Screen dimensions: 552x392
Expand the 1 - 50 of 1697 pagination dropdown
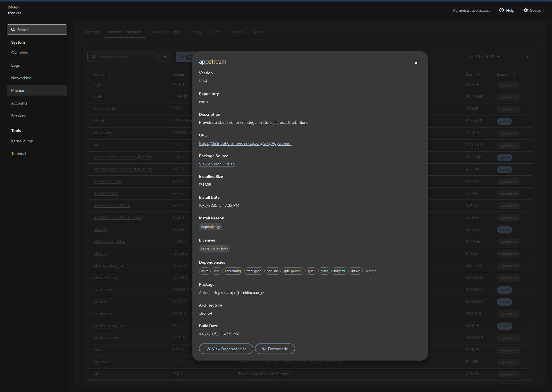click(499, 57)
